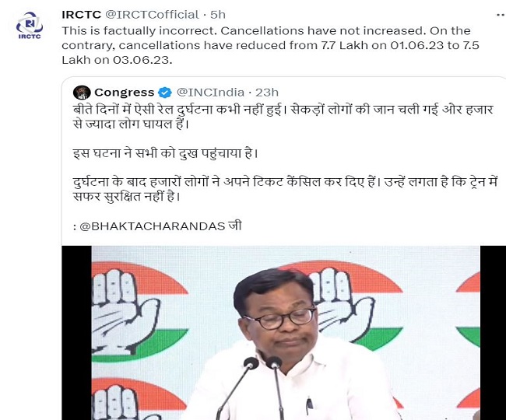This screenshot has height=420, width=506.
Task: Visit the @INCIndia handle
Action: [x=210, y=93]
